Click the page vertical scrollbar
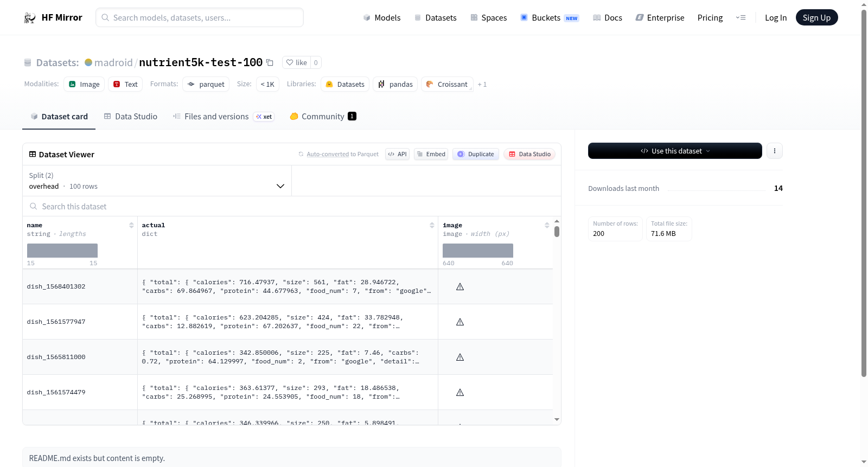This screenshot has height=467, width=868. (x=864, y=193)
